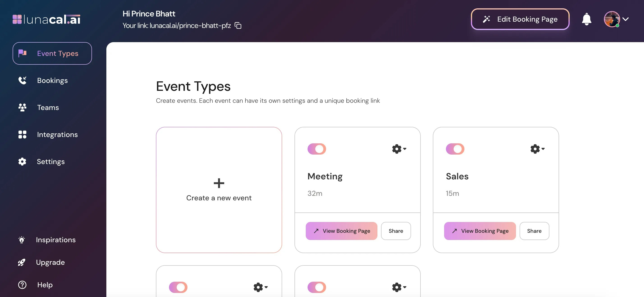Toggle the bottom-left event card switch

178,287
